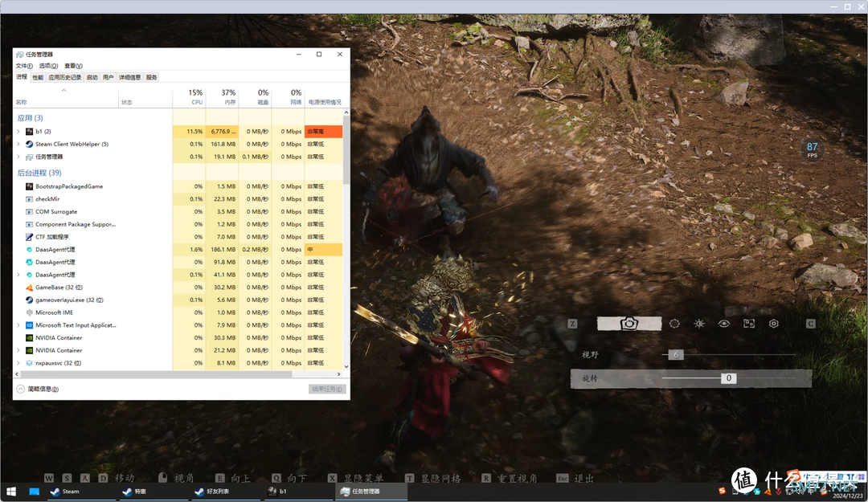868x502 pixels.
Task: Select the camera tab in photo mode
Action: (628, 323)
